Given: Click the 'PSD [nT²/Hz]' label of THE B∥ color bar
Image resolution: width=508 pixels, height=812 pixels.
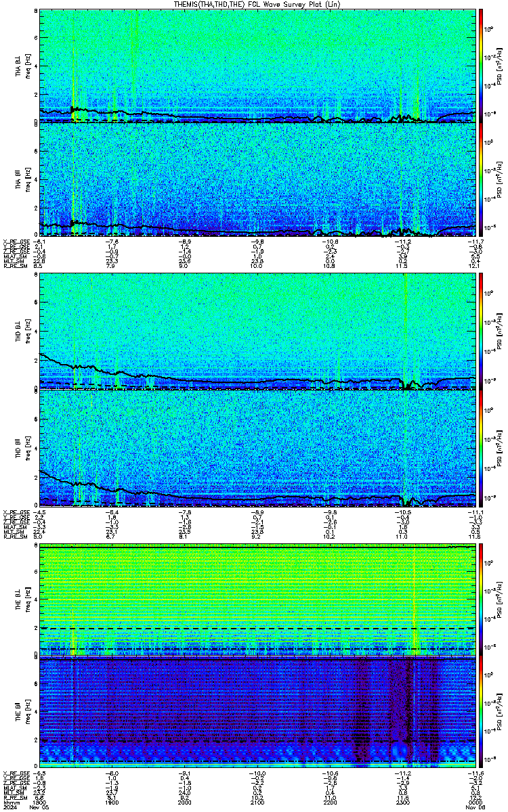Looking at the screenshot, I should [x=500, y=713].
